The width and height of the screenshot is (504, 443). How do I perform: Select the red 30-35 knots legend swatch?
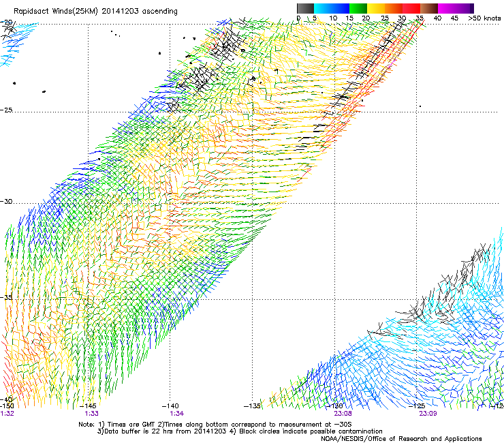tap(411, 8)
